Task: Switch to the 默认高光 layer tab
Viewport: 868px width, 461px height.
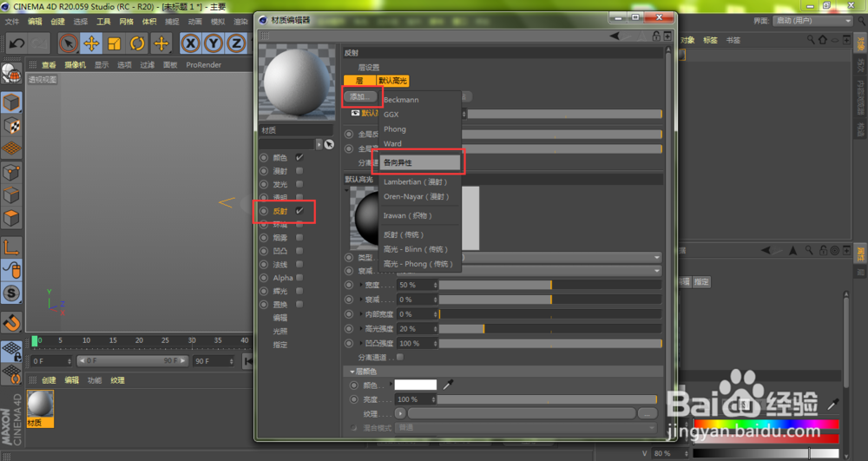Action: click(x=392, y=81)
